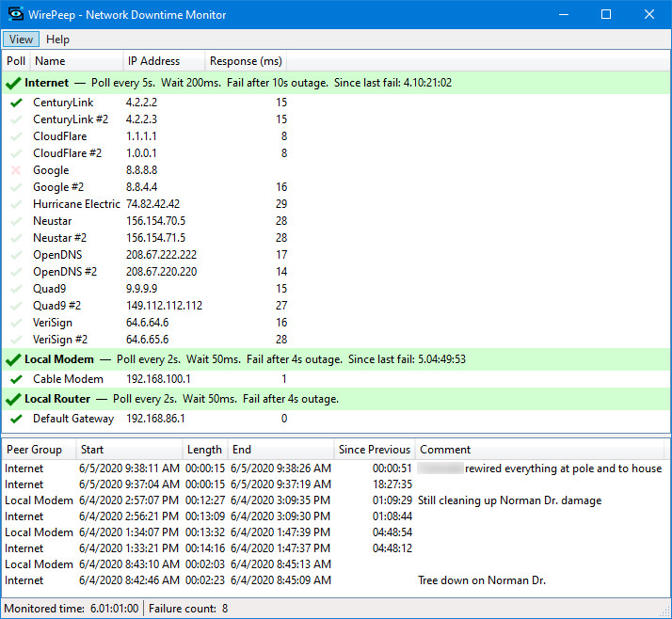Click the CenturyLink 4.2.2.2 poll checkmark
This screenshot has height=619, width=672.
click(x=16, y=103)
